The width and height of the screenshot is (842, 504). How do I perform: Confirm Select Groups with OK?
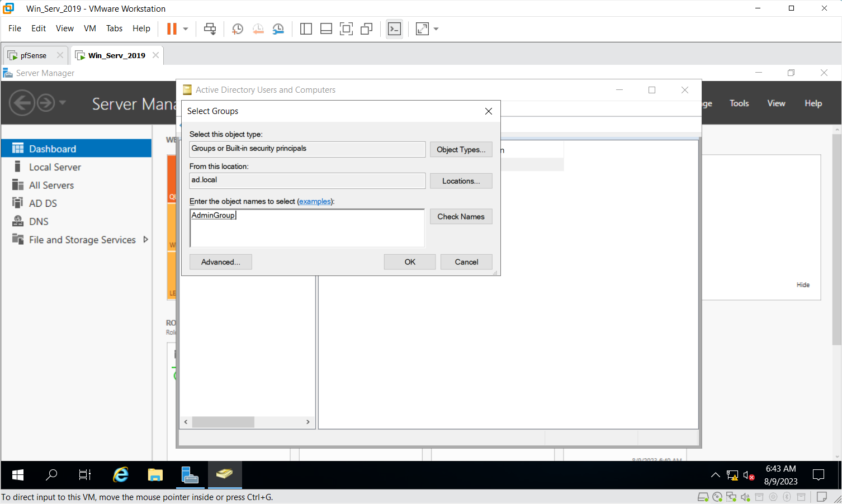(x=410, y=262)
